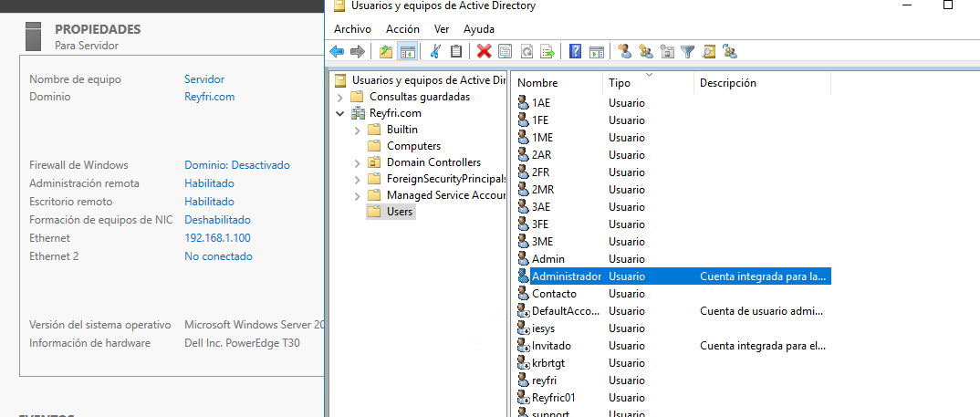
Task: Click Deshabilitado NIC teaming link
Action: [x=217, y=219]
